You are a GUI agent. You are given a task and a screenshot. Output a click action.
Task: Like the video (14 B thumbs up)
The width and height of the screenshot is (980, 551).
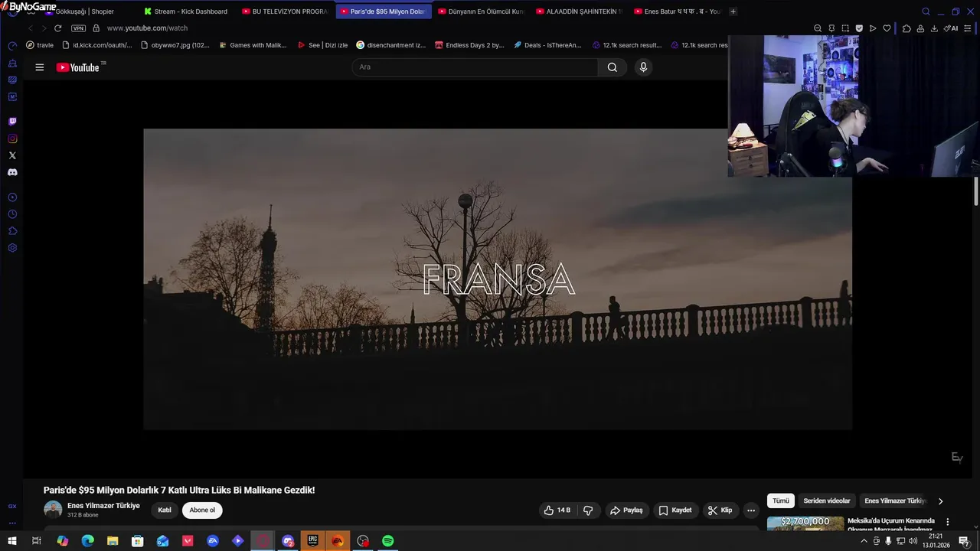(557, 510)
